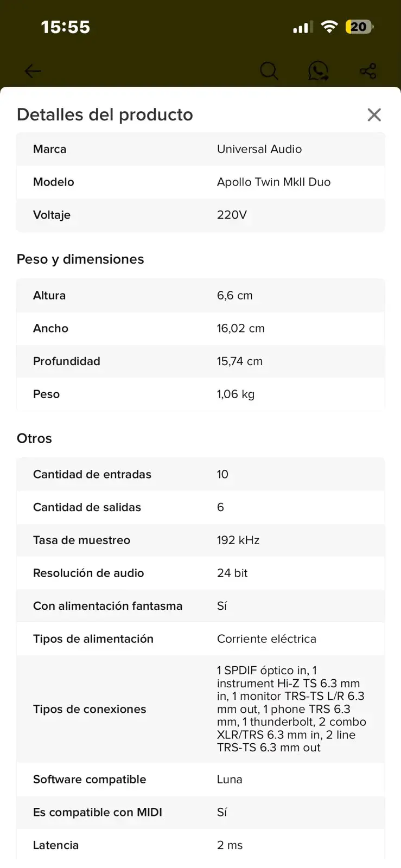This screenshot has height=868, width=401.
Task: Tap the Peso 1,06 kg row
Action: pos(201,394)
